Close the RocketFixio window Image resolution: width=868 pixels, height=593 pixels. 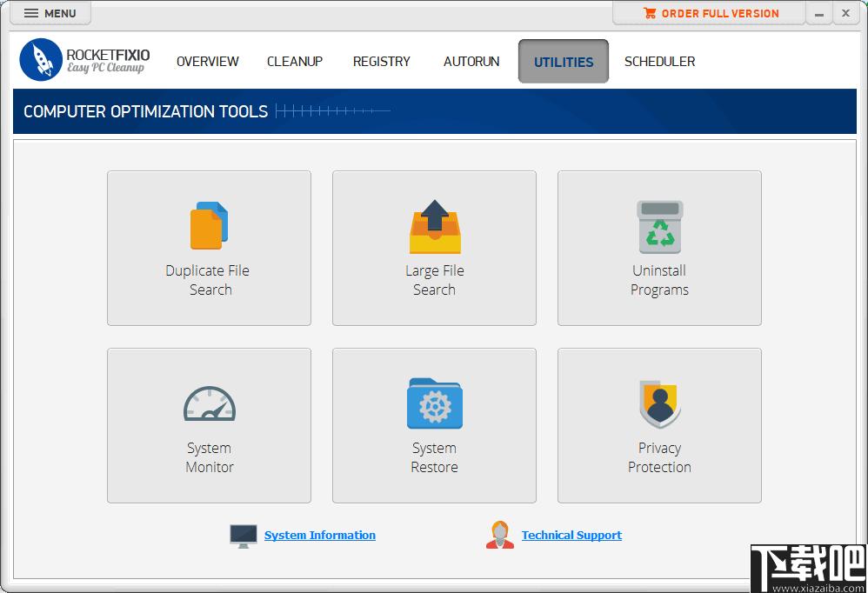[x=845, y=13]
